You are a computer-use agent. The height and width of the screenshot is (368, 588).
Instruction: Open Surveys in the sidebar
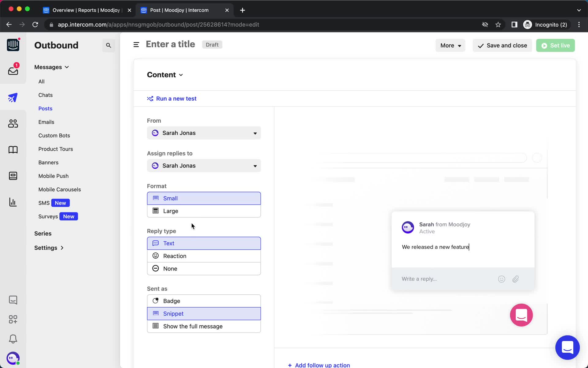48,217
